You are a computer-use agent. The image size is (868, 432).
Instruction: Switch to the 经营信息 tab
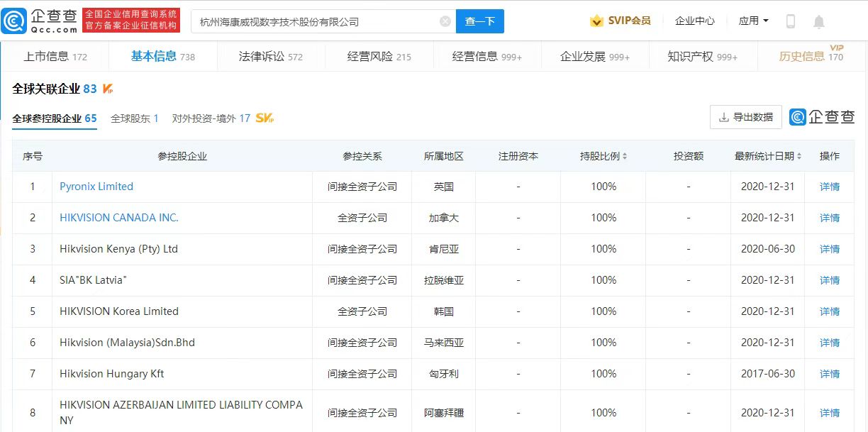pos(487,57)
